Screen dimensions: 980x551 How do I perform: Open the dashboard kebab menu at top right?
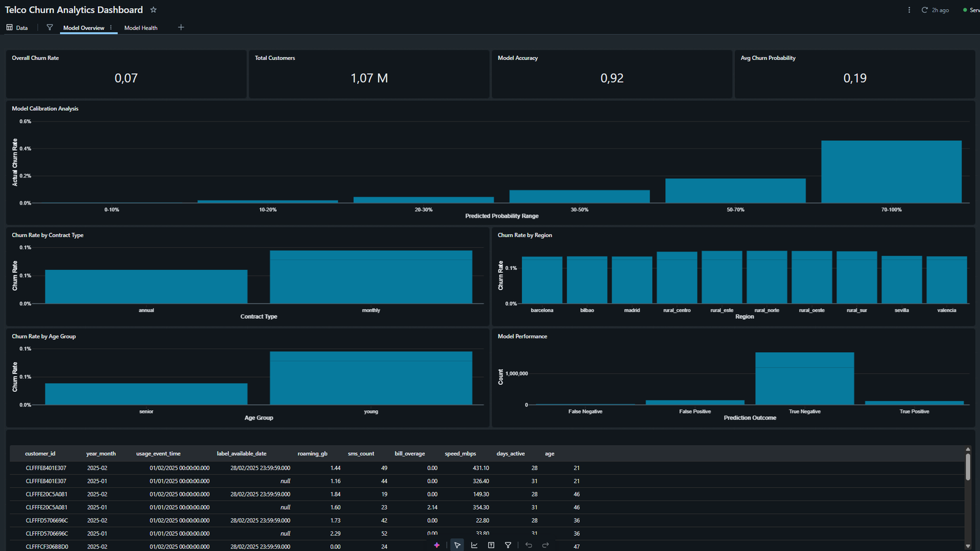pos(909,10)
